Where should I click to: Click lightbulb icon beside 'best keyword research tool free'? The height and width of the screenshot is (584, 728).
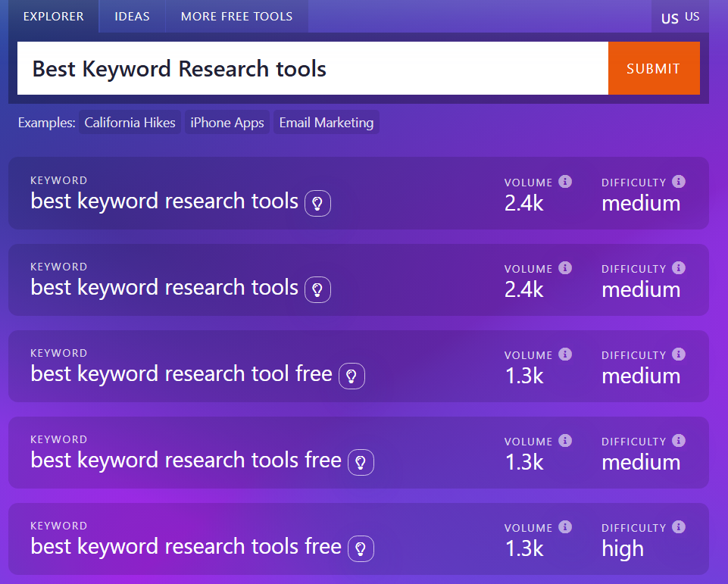click(352, 376)
